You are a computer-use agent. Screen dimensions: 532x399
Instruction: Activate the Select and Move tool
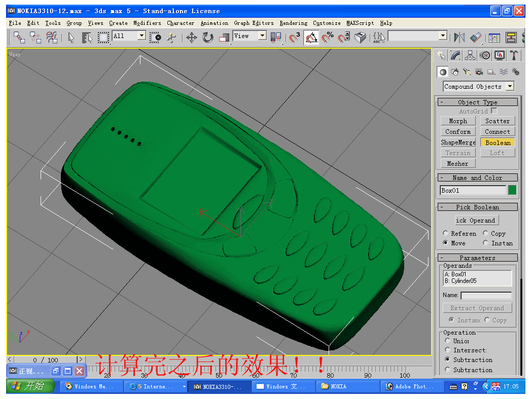(x=192, y=38)
